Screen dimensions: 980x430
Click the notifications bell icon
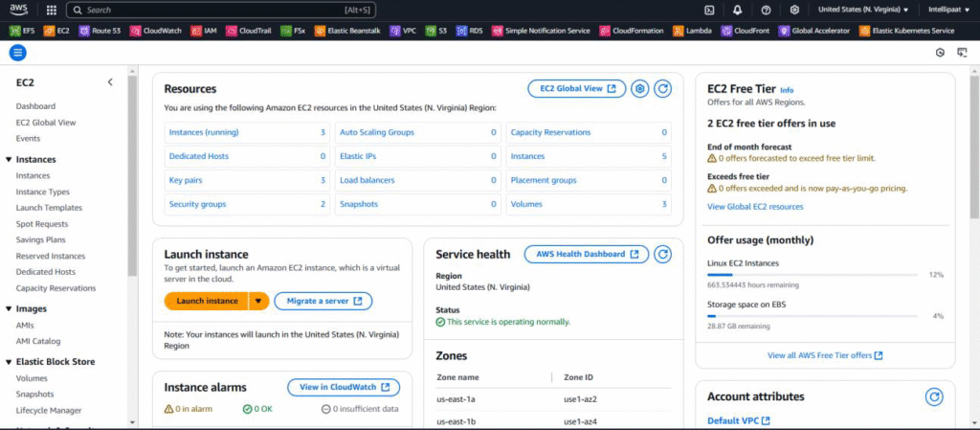pyautogui.click(x=737, y=10)
